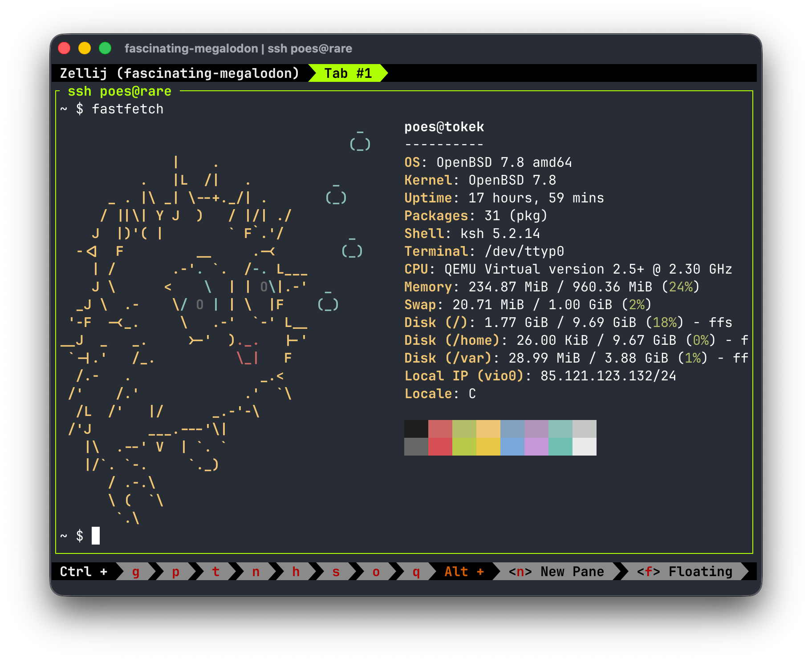Screen dimensions: 812x662
Task: Click the terminal cursor at the prompt
Action: click(x=96, y=536)
